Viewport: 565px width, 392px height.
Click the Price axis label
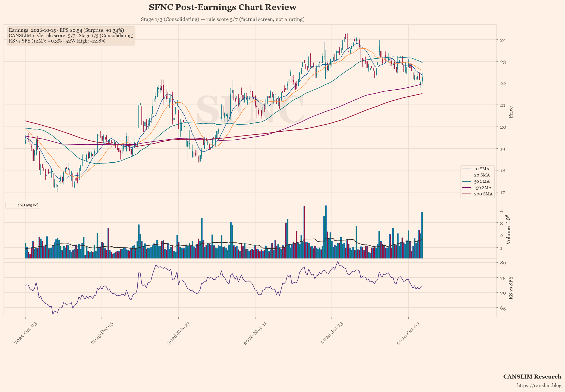tap(511, 112)
